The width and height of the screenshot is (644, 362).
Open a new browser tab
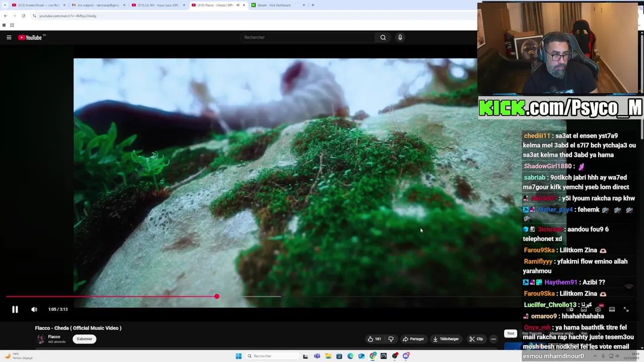point(313,5)
